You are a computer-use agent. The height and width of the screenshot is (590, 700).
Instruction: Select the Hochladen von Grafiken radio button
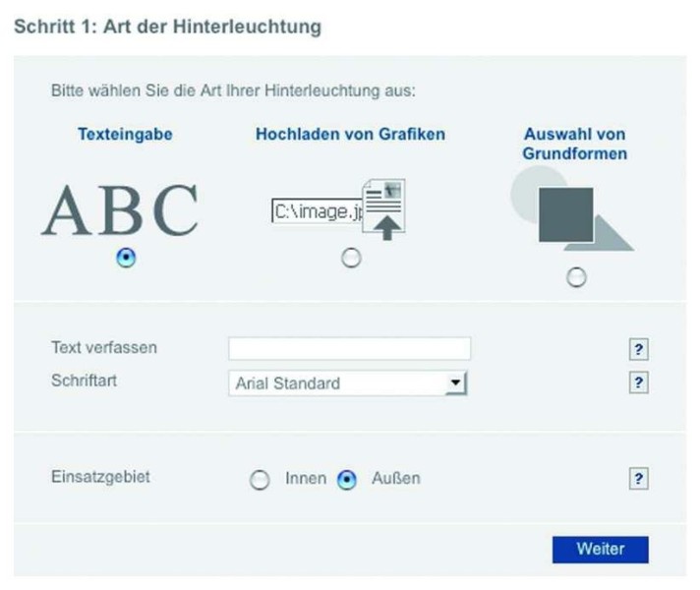coord(351,258)
